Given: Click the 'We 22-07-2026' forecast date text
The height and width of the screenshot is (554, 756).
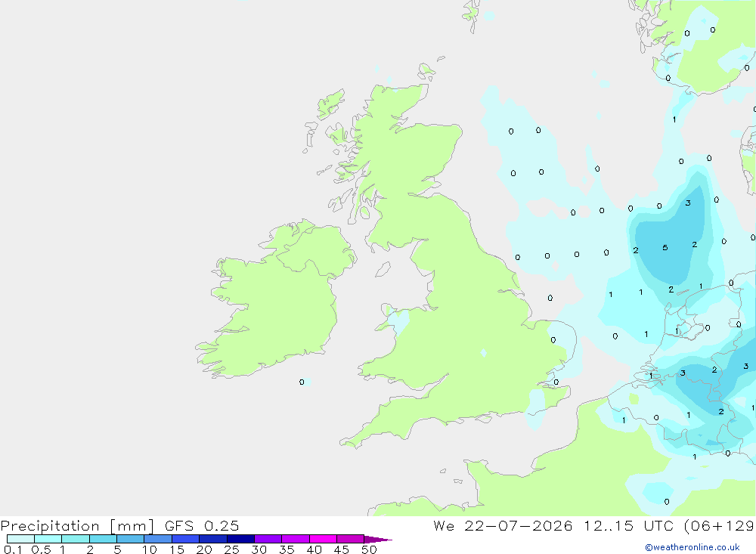Looking at the screenshot, I should 503,526.
